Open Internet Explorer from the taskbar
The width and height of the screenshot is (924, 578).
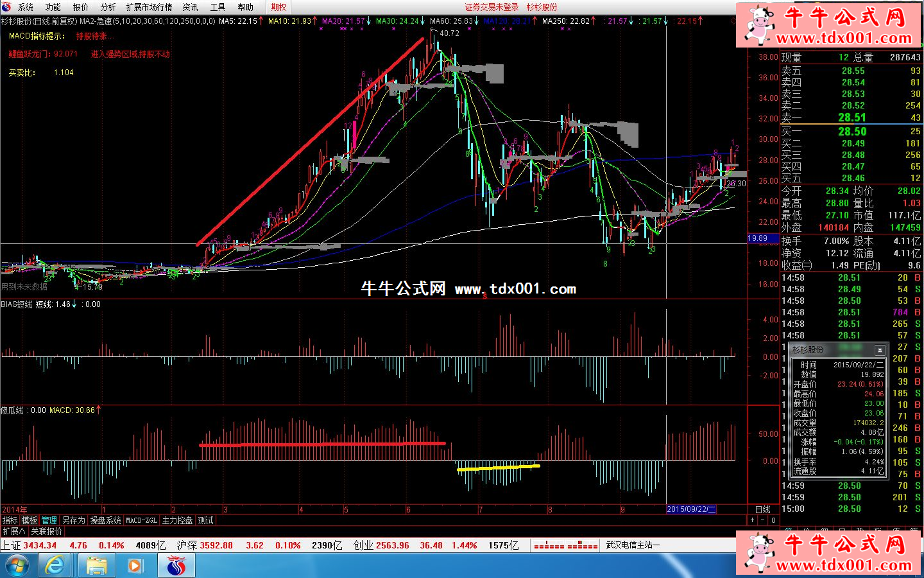[x=55, y=565]
